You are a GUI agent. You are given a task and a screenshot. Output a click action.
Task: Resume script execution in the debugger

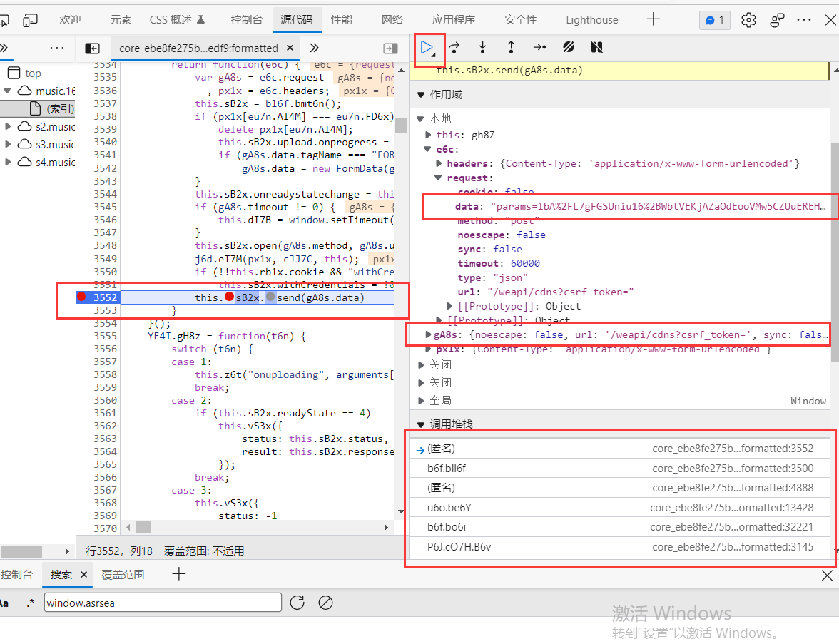[x=429, y=48]
